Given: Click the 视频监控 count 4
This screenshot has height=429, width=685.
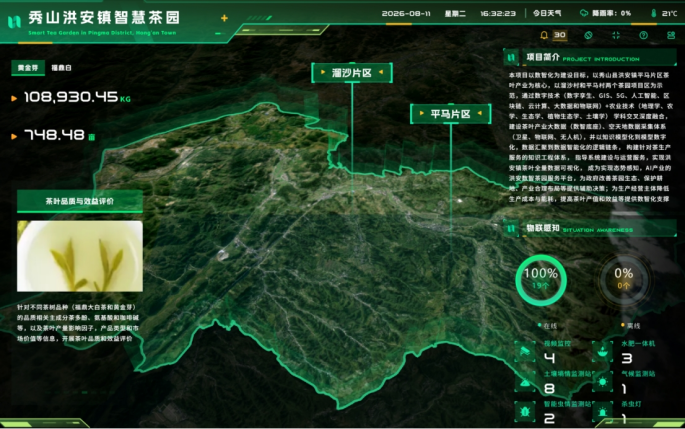Looking at the screenshot, I should click(x=549, y=358).
